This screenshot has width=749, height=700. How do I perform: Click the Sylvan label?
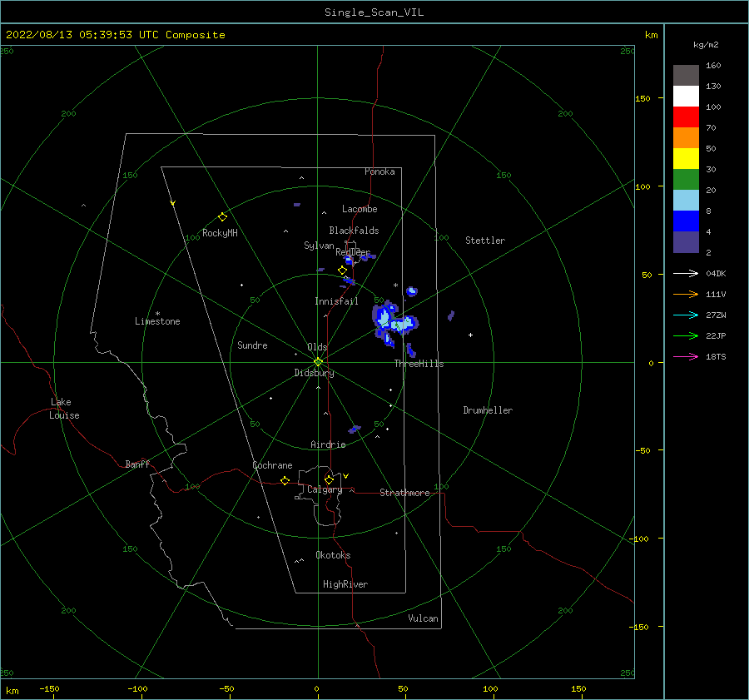click(x=319, y=246)
